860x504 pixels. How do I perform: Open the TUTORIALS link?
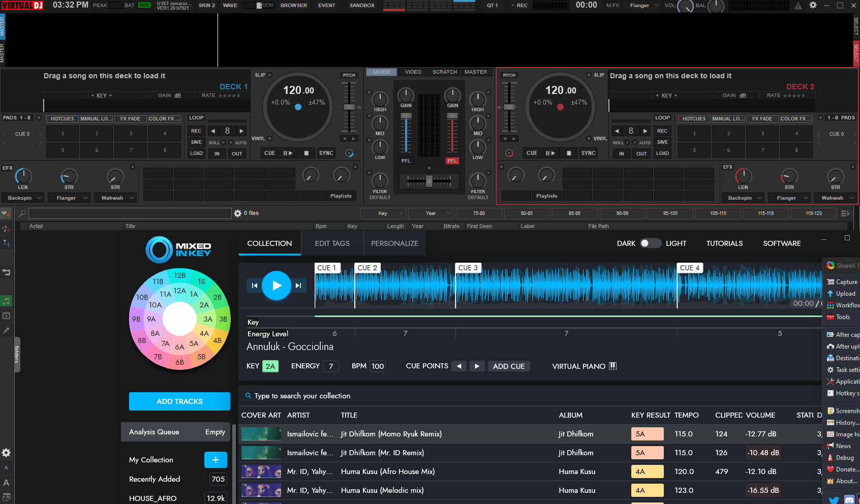tap(724, 243)
